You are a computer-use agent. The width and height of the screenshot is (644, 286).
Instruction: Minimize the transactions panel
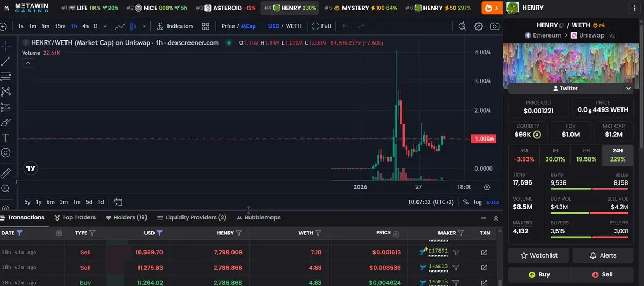(484, 218)
